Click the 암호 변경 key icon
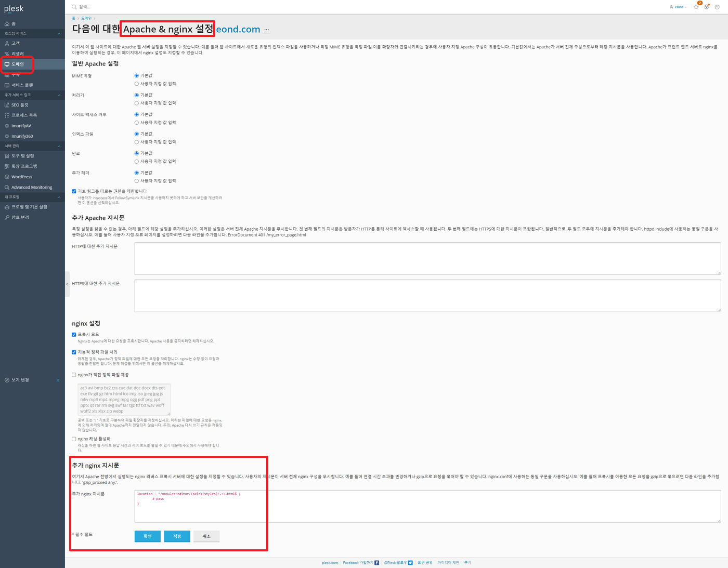Screen dimensions: 728x568 pos(7,217)
